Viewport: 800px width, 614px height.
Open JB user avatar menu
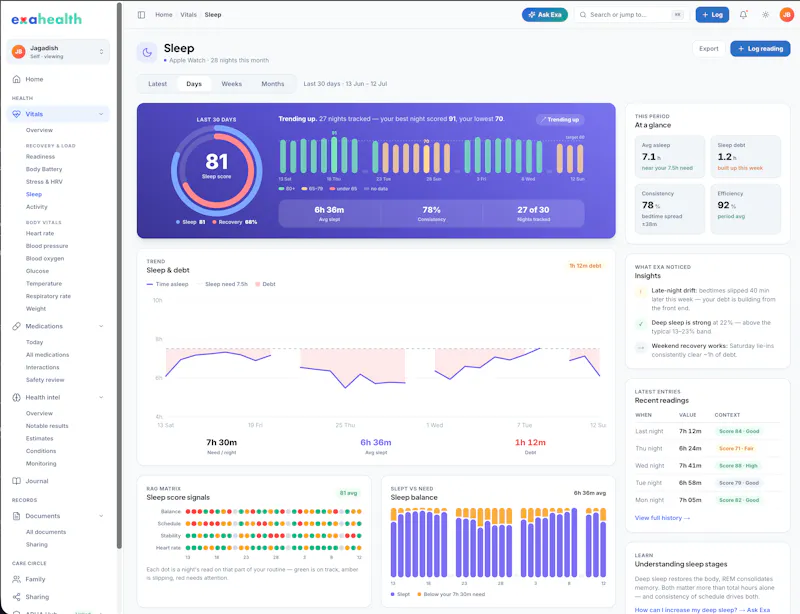[786, 15]
